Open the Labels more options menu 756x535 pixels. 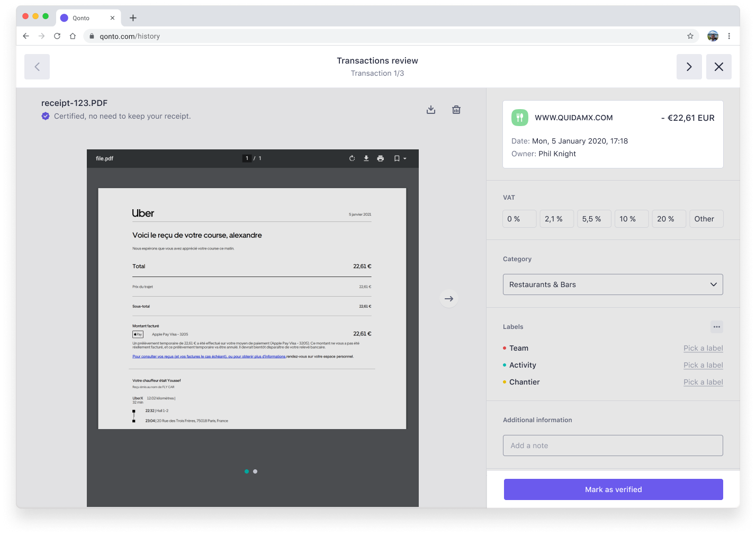[717, 327]
